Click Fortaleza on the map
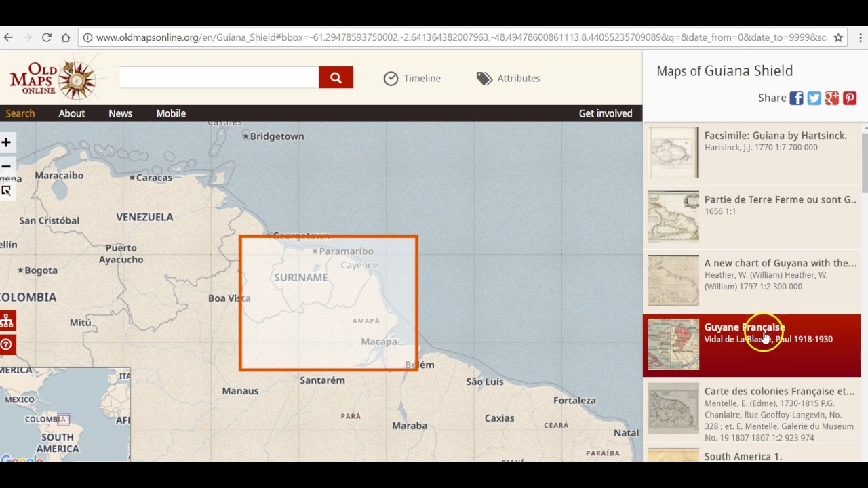 point(574,400)
